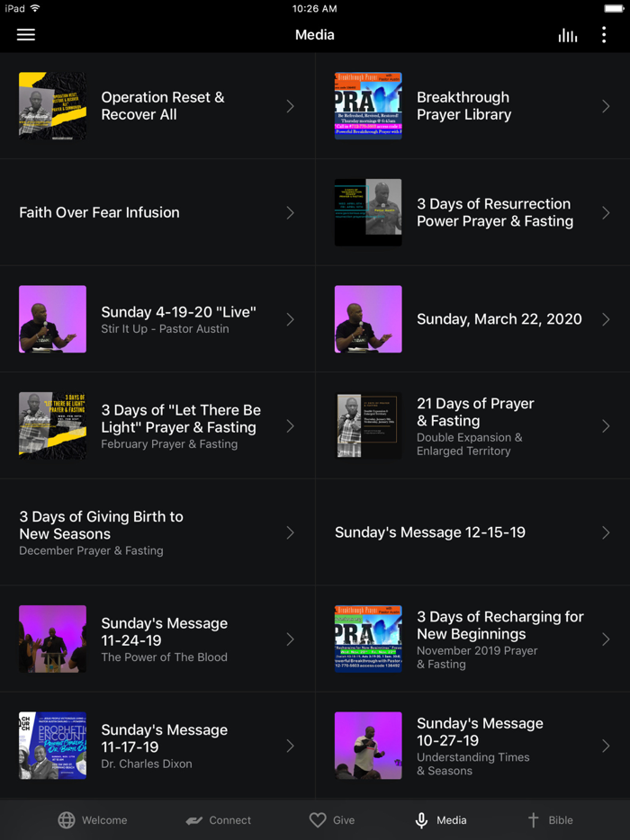Expand 21 Days of Prayer & Fasting chevron
Screen dimensions: 630x840
pos(606,426)
